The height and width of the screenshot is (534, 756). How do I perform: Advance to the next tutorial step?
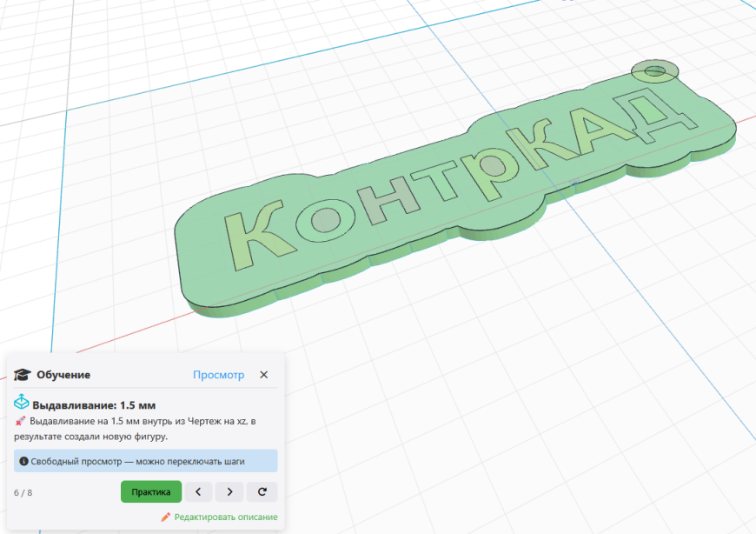(x=229, y=492)
